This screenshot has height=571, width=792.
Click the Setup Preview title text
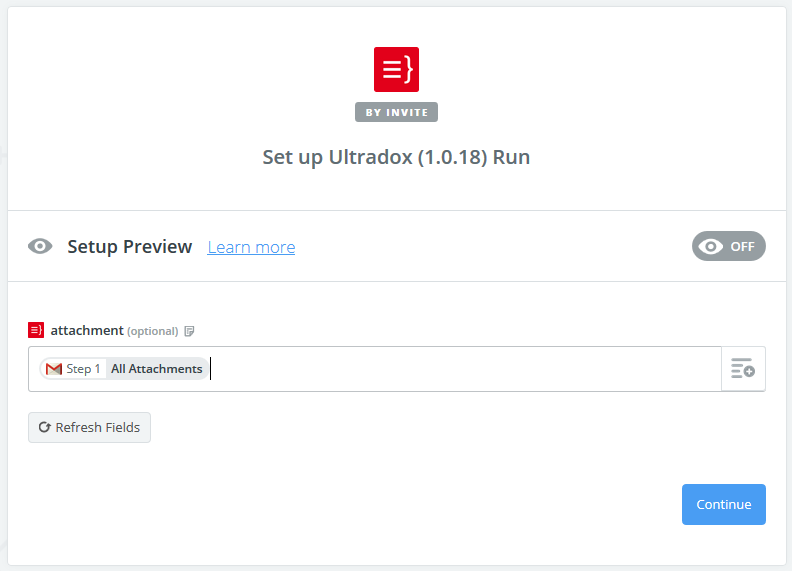pos(130,247)
